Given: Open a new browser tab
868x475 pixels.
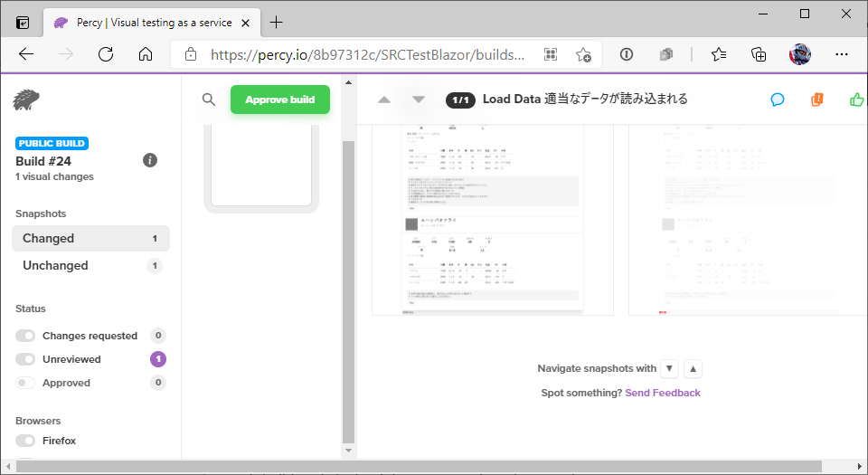Looking at the screenshot, I should [276, 22].
